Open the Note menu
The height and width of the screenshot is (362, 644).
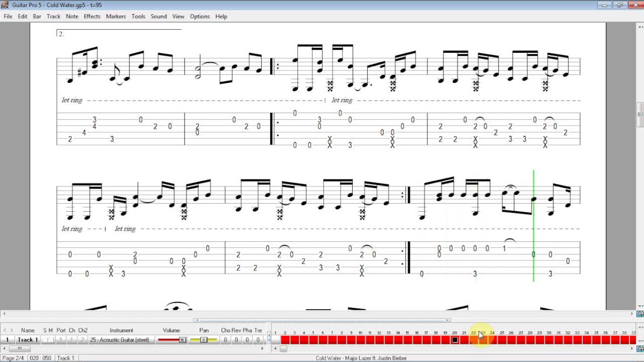72,16
